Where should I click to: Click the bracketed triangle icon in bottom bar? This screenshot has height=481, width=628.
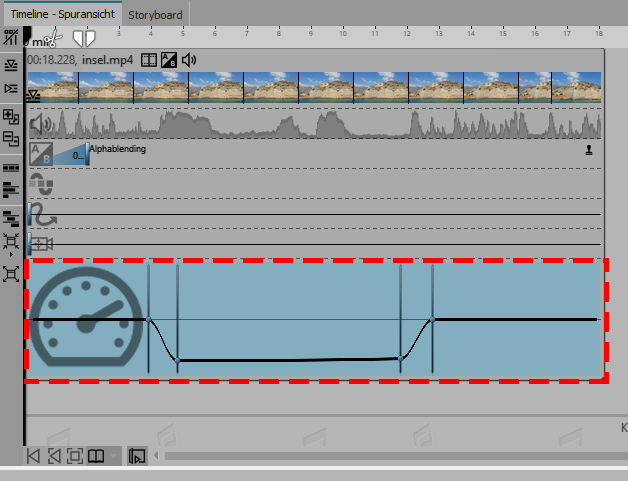click(x=54, y=456)
